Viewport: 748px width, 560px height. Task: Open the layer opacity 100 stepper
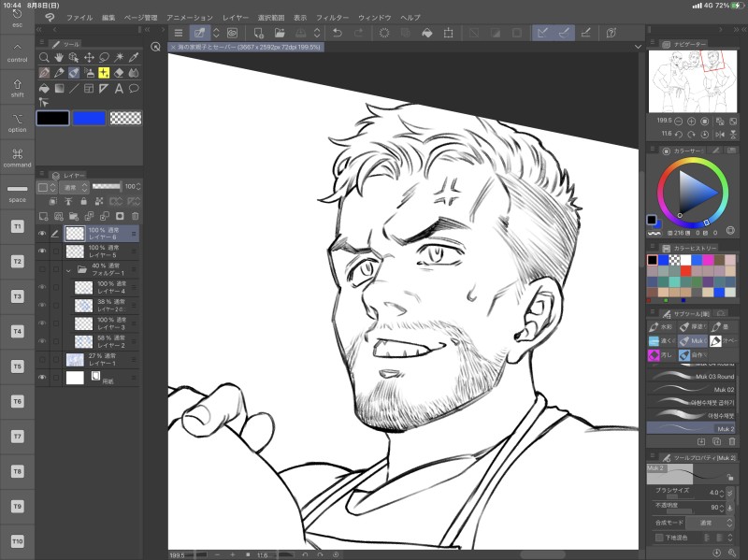(x=138, y=186)
